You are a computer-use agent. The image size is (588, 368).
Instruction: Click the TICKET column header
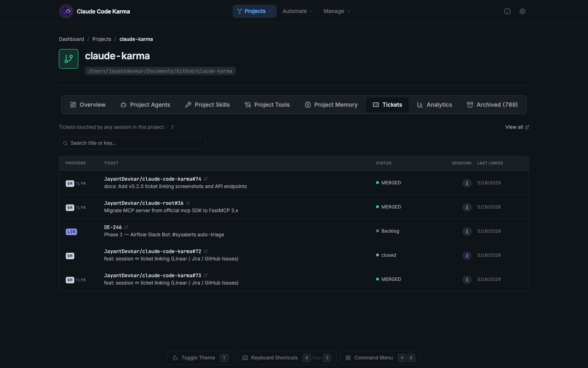(x=111, y=163)
